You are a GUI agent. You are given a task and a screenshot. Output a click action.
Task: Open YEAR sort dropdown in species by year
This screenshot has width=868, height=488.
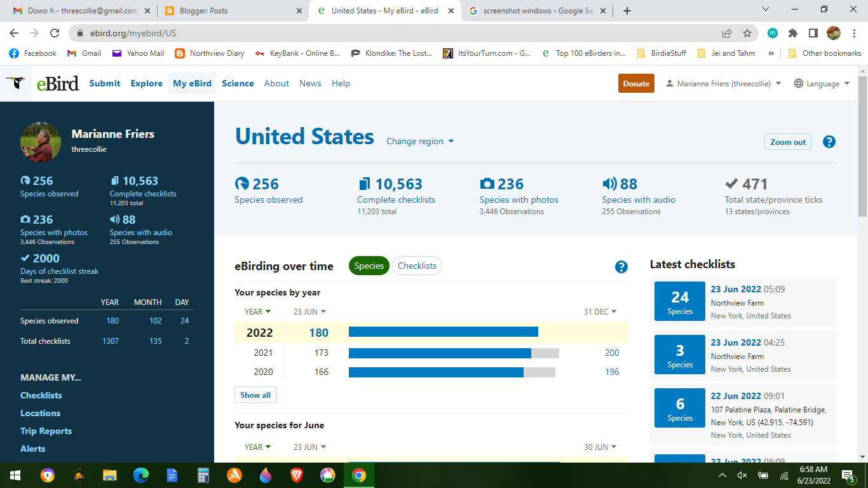tap(258, 311)
